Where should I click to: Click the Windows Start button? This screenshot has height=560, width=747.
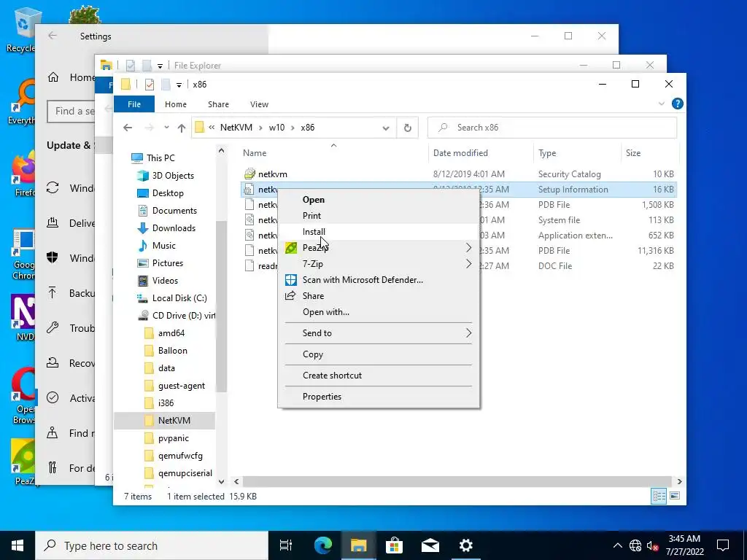[x=18, y=545]
